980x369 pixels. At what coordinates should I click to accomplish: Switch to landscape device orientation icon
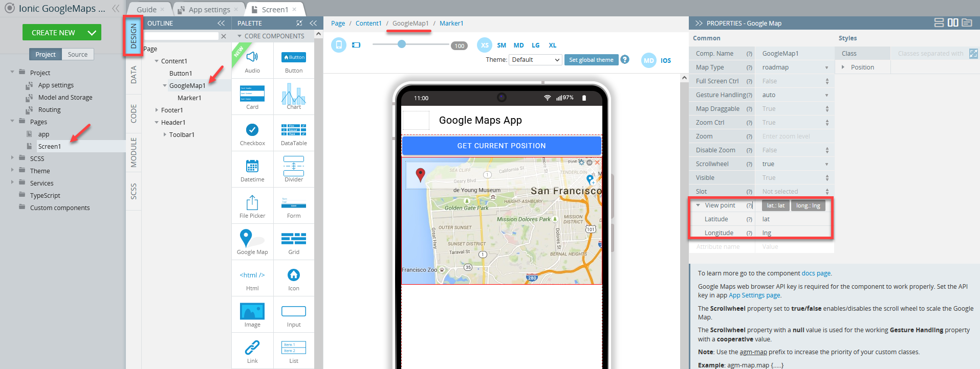pos(356,45)
